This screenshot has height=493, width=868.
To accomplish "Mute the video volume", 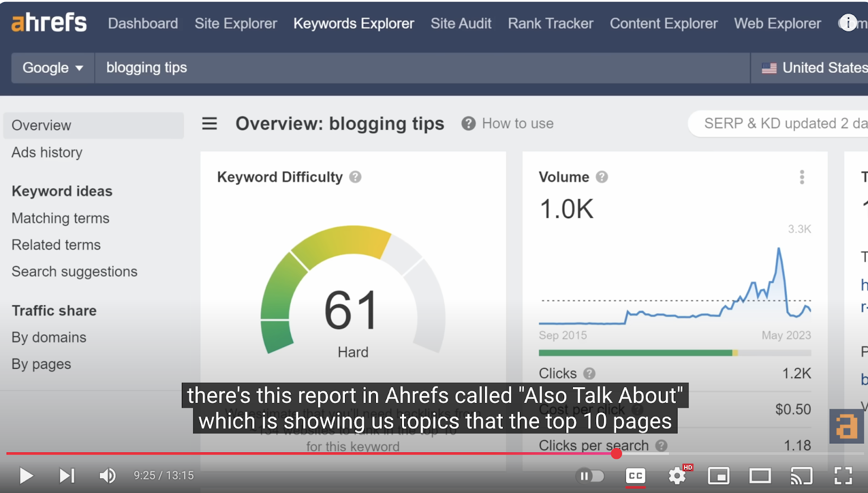I will (107, 476).
